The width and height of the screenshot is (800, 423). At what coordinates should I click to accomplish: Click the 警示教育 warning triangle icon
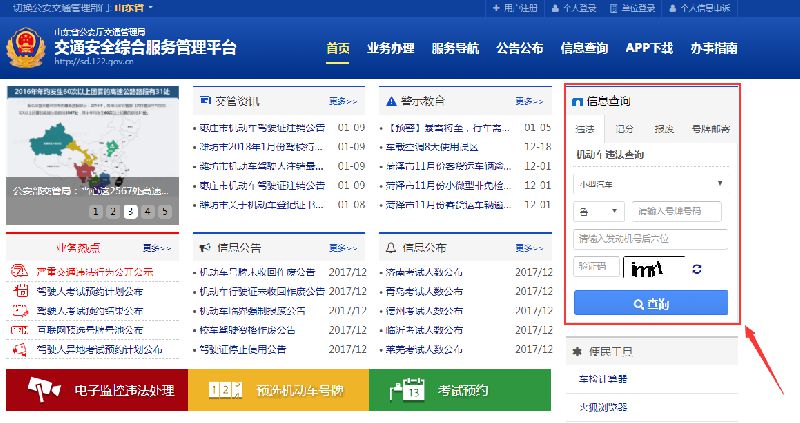388,101
